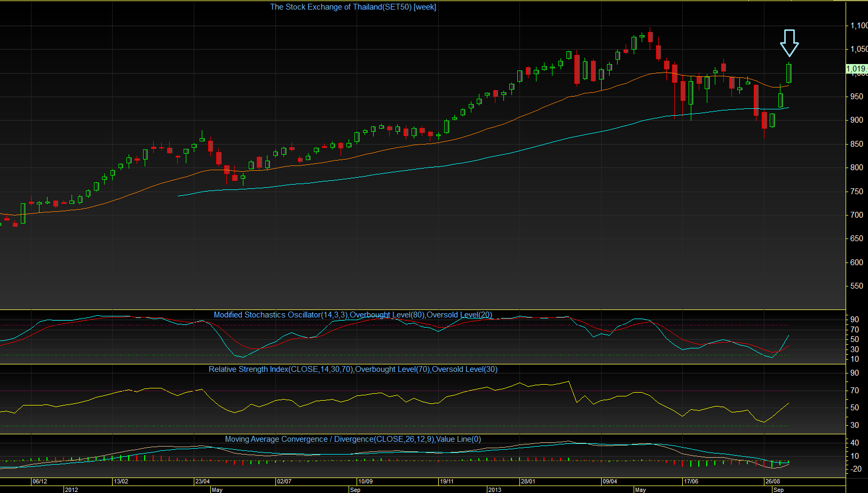The height and width of the screenshot is (493, 868).
Task: Select the 23/04 date marker
Action: pos(203,481)
